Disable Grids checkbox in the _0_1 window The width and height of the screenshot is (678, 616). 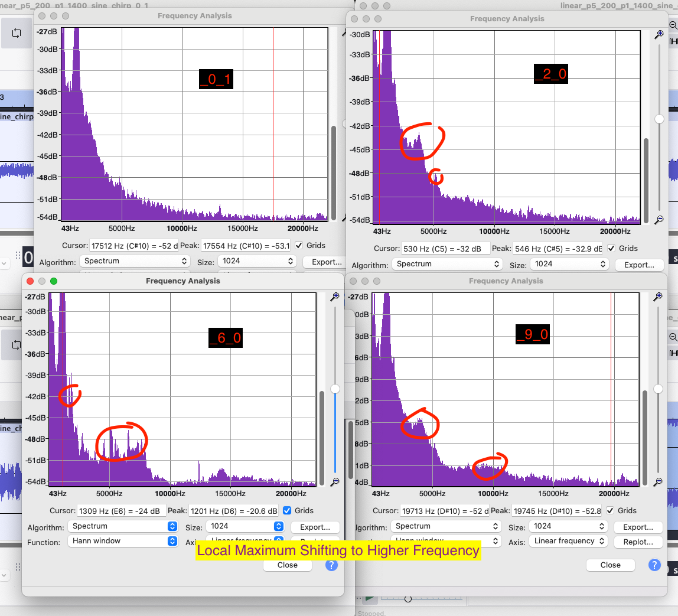pyautogui.click(x=299, y=245)
